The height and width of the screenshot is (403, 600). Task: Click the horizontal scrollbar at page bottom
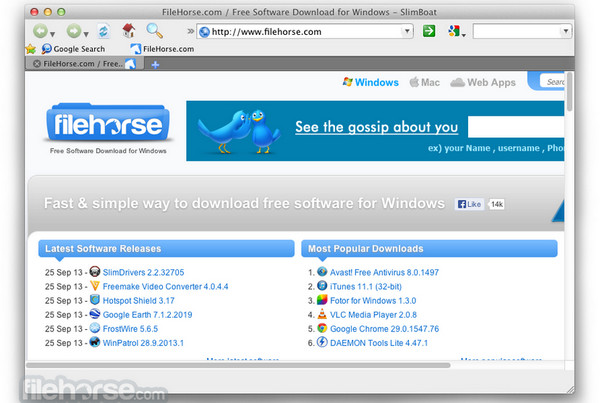click(x=238, y=365)
